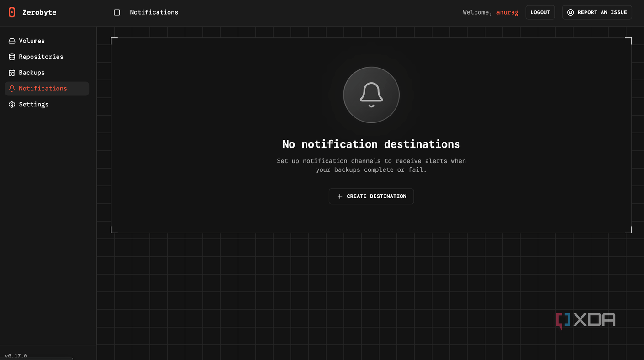
Task: Open the Repositories section
Action: (x=47, y=57)
